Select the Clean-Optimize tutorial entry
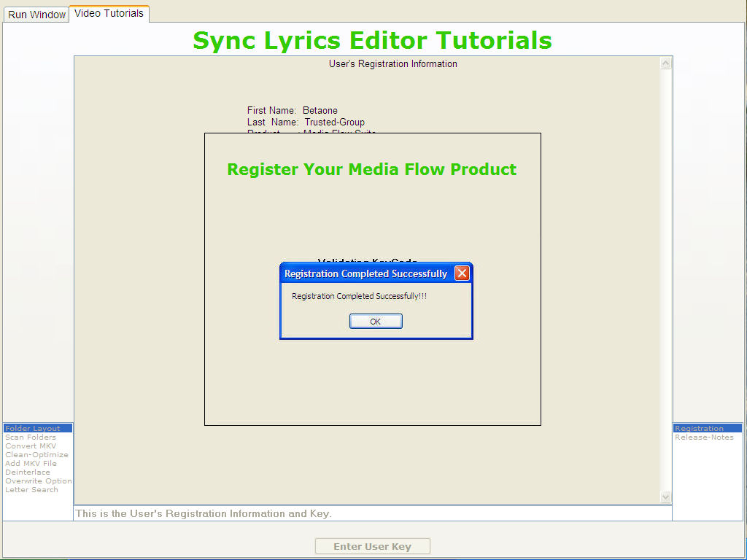 [x=38, y=455]
